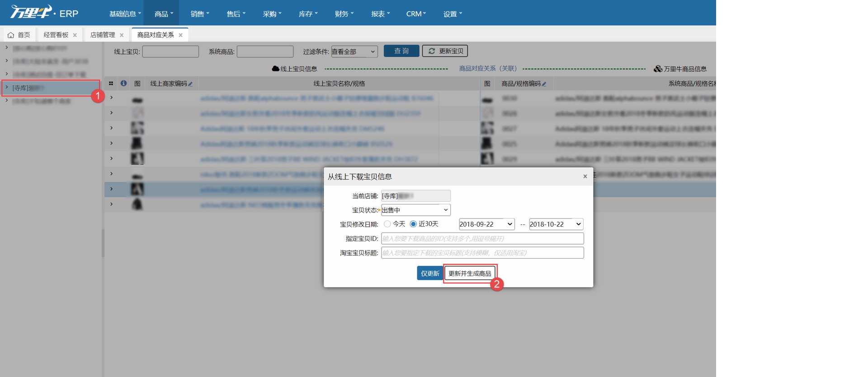Open the 过滤条件 查看全部 dropdown
Image resolution: width=868 pixels, height=377 pixels.
coord(354,51)
